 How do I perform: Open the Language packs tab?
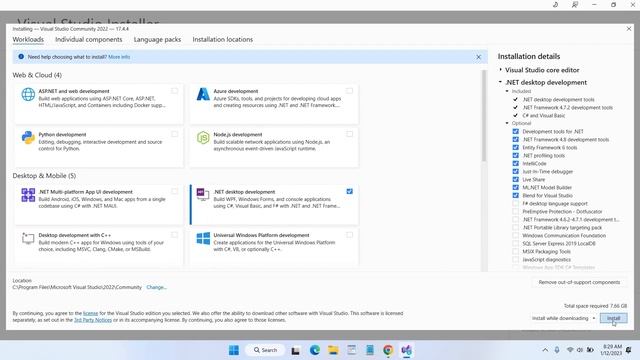coord(157,39)
